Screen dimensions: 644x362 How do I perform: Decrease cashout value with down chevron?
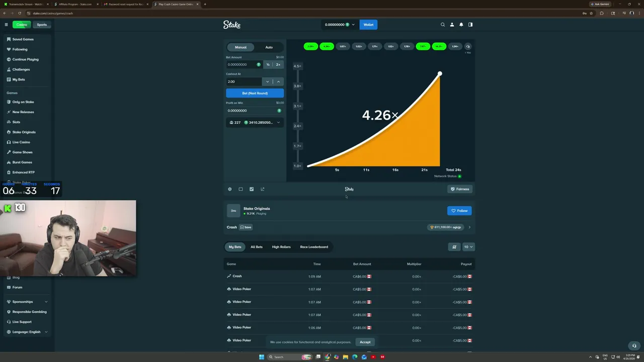click(x=268, y=81)
